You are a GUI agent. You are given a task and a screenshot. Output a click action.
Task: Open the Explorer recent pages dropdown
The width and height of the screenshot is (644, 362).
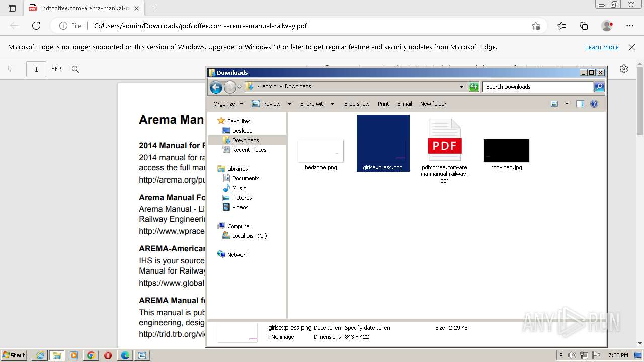pos(240,87)
